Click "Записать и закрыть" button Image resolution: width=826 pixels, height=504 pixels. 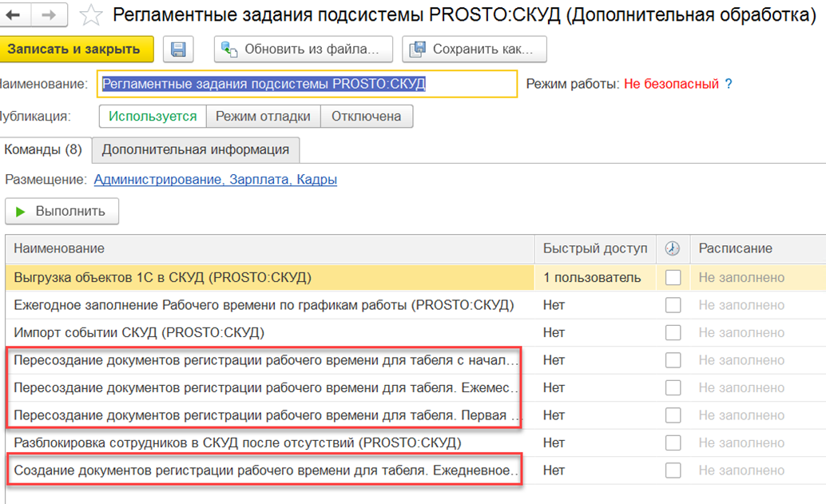[73, 50]
